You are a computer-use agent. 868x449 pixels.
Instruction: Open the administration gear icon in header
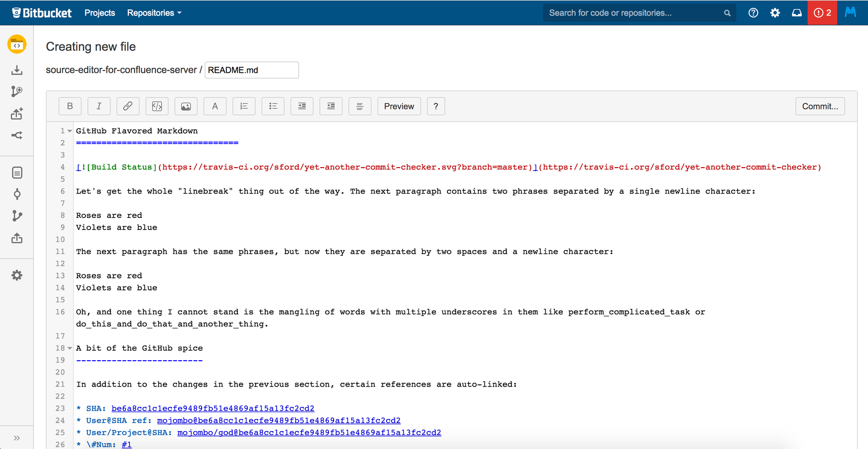775,13
